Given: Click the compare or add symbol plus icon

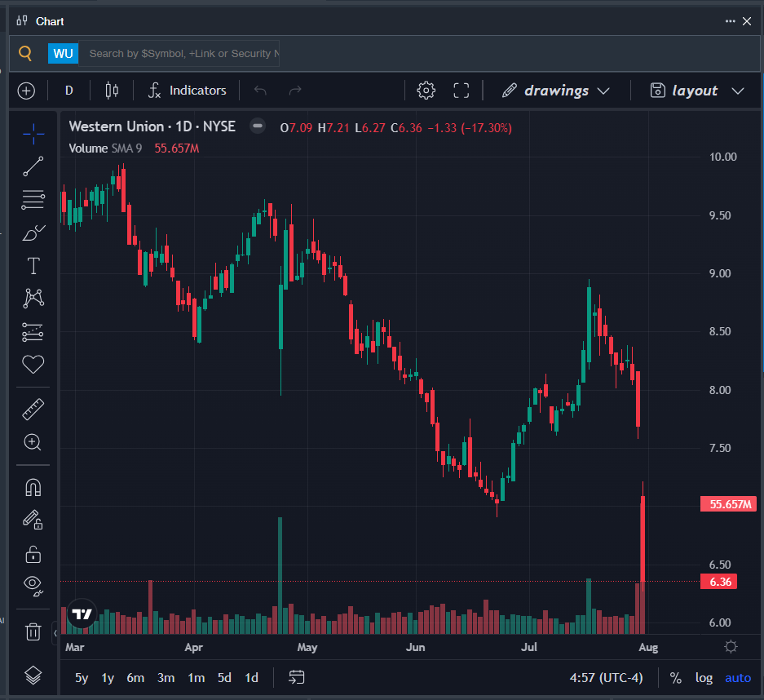Looking at the screenshot, I should point(26,91).
